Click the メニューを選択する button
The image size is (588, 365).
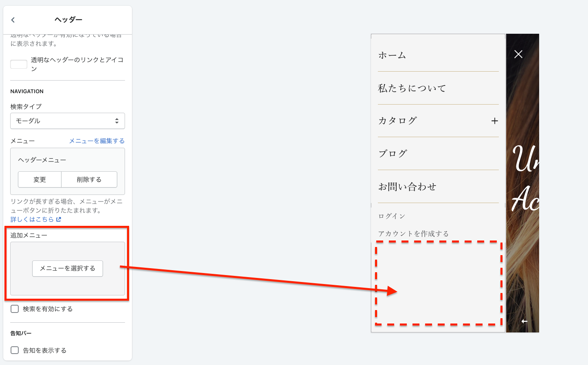pyautogui.click(x=68, y=269)
